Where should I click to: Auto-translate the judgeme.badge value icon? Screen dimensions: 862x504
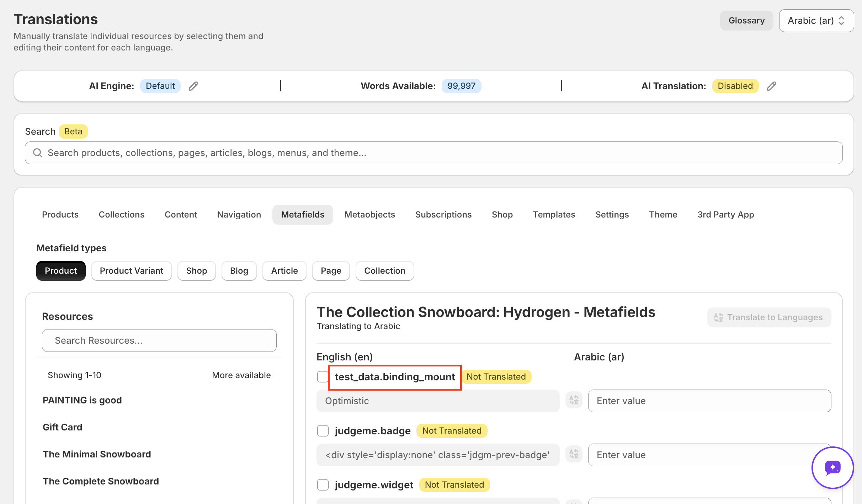574,455
